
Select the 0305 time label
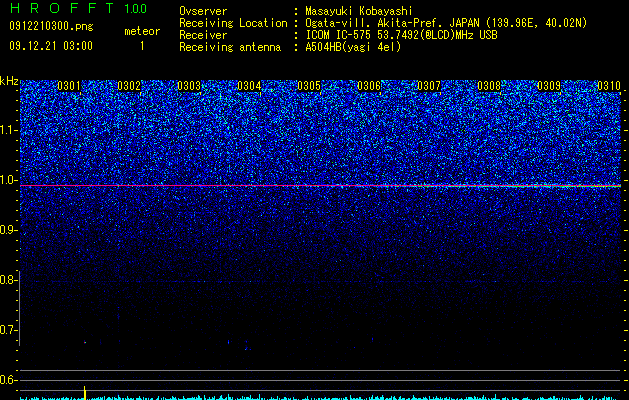coord(309,86)
